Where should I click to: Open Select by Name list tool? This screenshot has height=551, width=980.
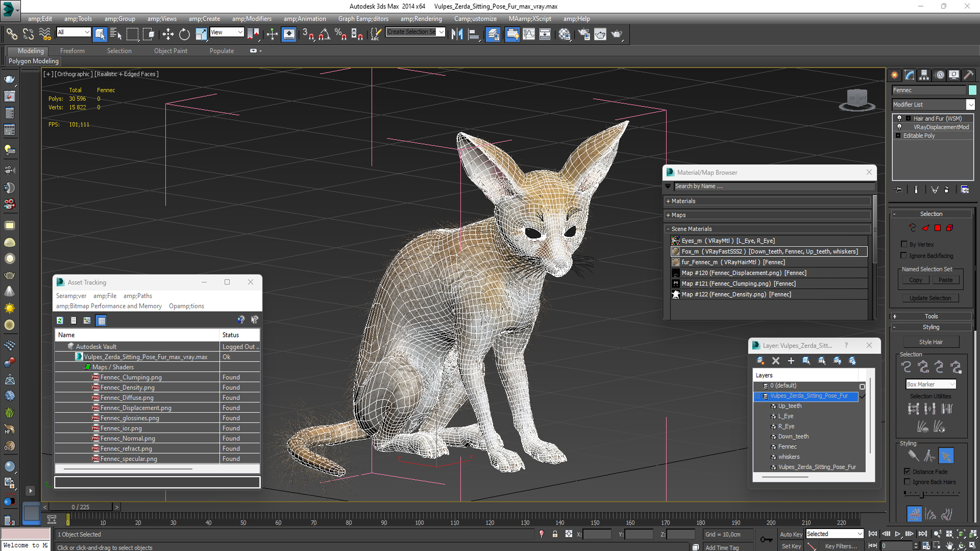116,34
